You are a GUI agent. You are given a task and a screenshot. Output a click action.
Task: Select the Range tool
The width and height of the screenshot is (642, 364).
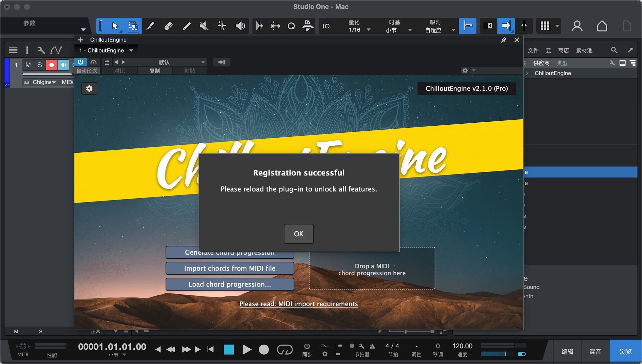coord(133,26)
